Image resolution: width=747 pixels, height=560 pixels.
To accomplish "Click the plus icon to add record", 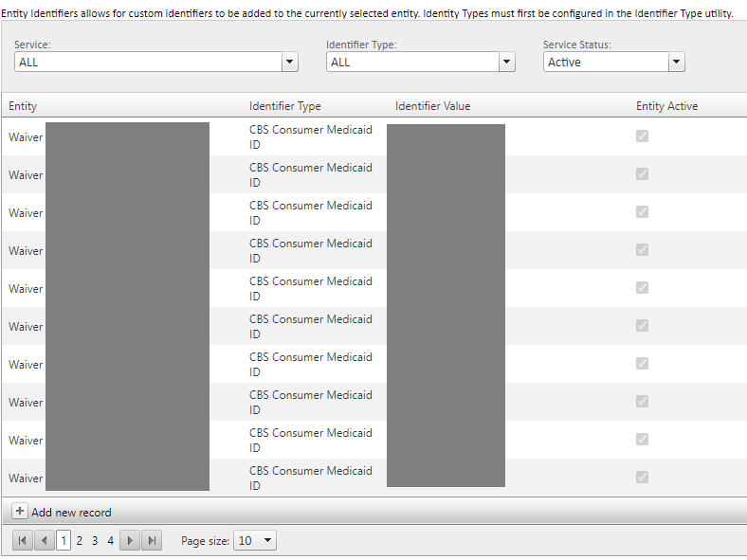I will (x=20, y=512).
